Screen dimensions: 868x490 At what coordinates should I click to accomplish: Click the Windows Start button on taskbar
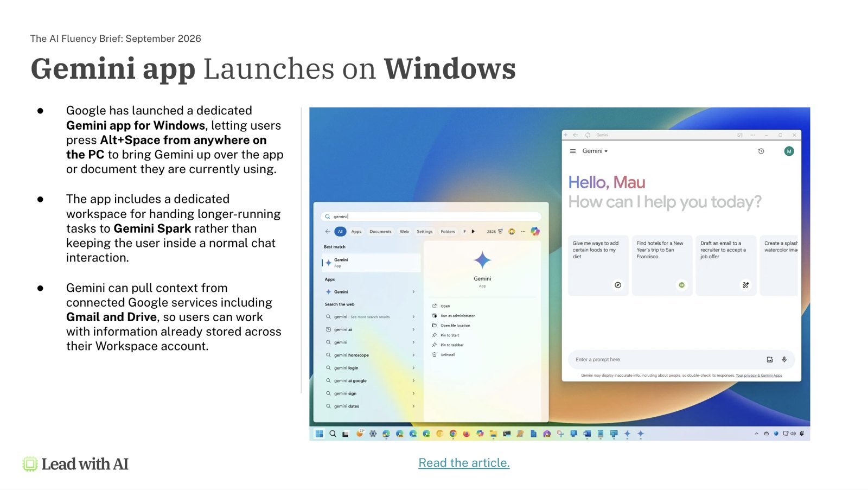tap(319, 434)
